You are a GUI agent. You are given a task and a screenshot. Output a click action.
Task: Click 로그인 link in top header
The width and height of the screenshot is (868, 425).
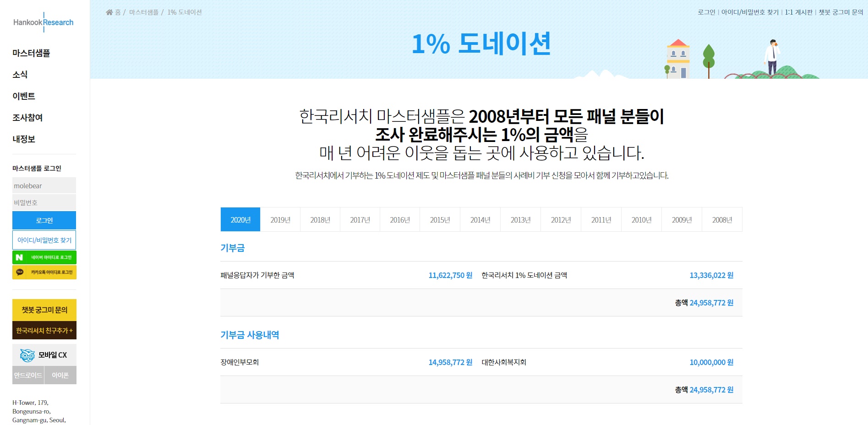click(x=706, y=12)
